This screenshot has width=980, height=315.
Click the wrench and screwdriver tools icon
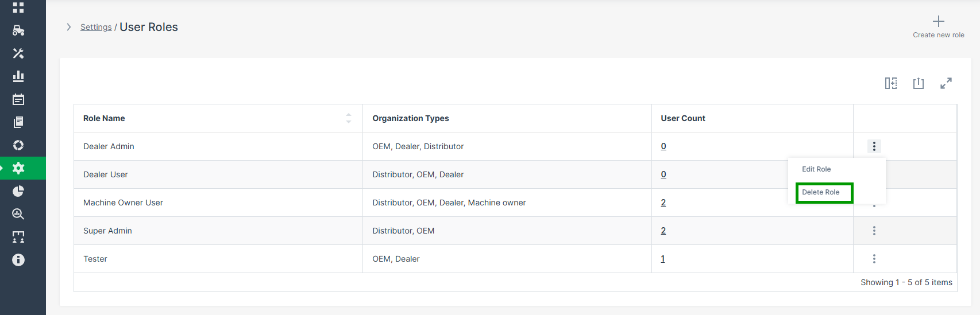click(18, 53)
